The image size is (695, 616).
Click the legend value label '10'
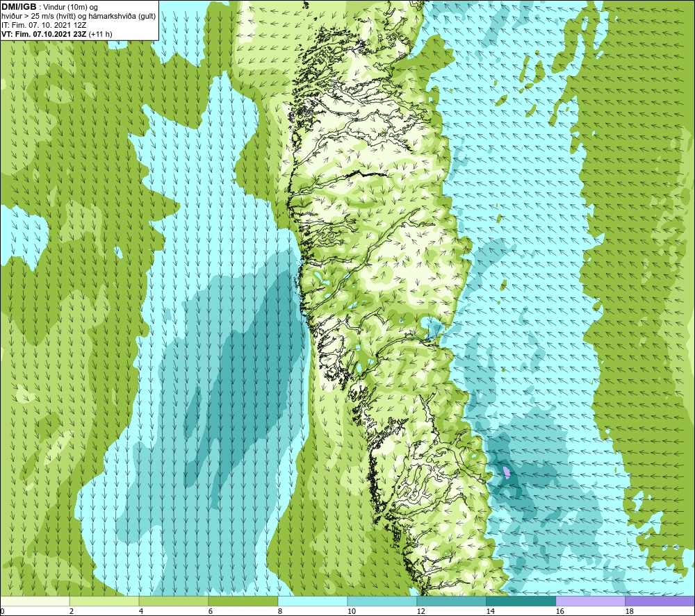point(351,611)
